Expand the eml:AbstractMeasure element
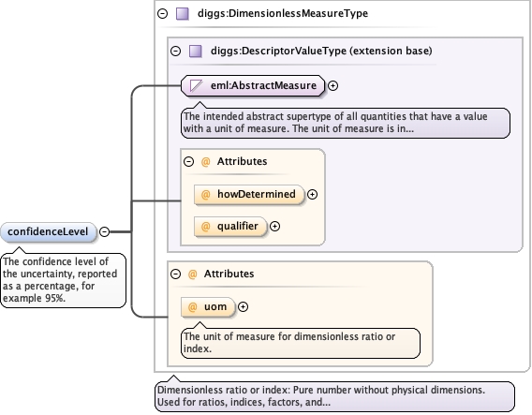Viewport: 532px width, 415px height. click(x=332, y=85)
